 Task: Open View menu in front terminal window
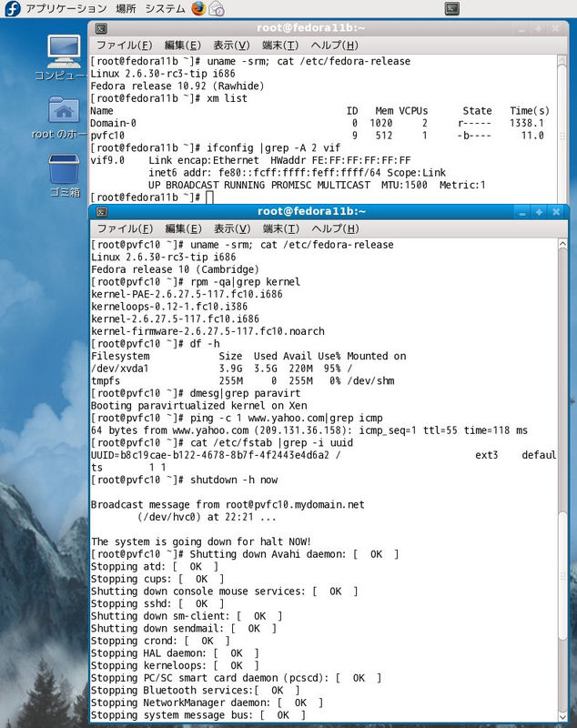pos(232,228)
